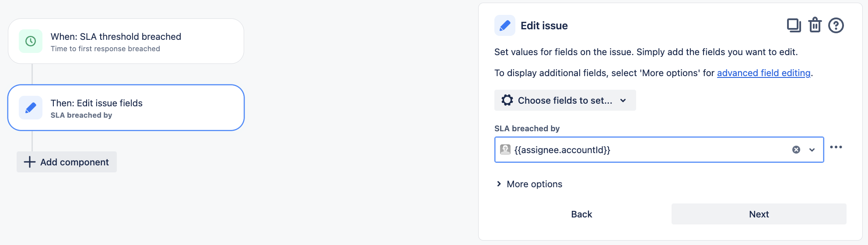Open the Choose fields to set dropdown
The image size is (868, 245).
coord(565,100)
